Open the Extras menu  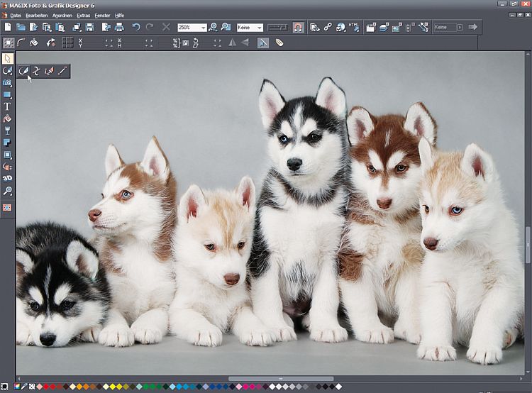click(84, 15)
